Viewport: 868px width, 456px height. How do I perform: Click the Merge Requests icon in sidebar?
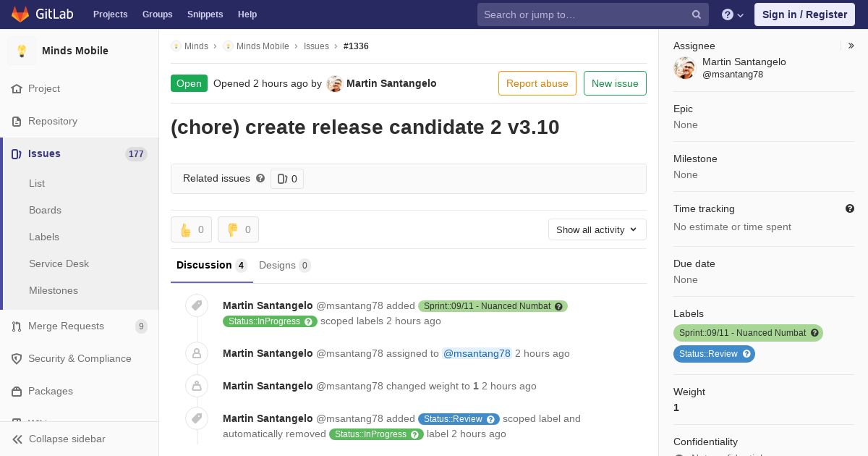tap(17, 326)
